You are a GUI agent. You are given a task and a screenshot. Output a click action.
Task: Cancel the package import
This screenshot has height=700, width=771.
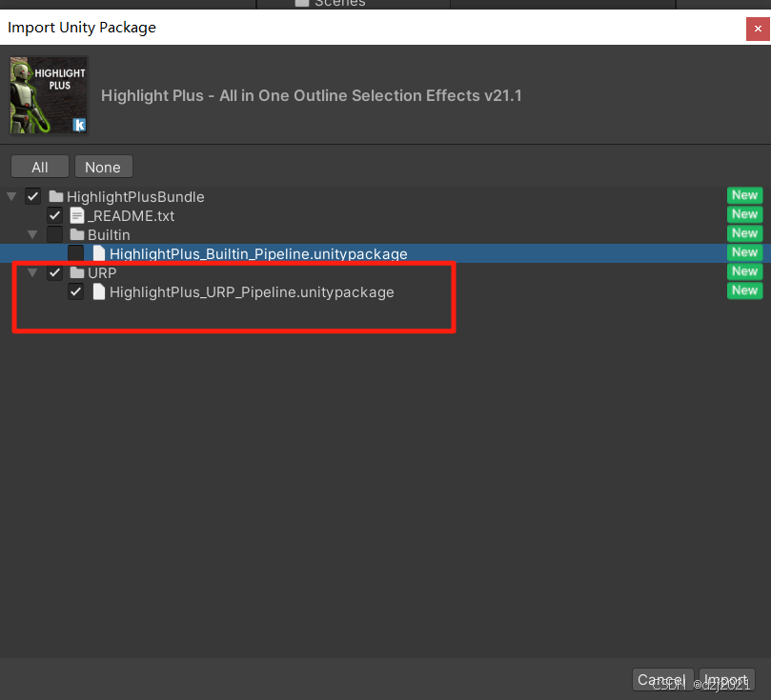point(662,680)
